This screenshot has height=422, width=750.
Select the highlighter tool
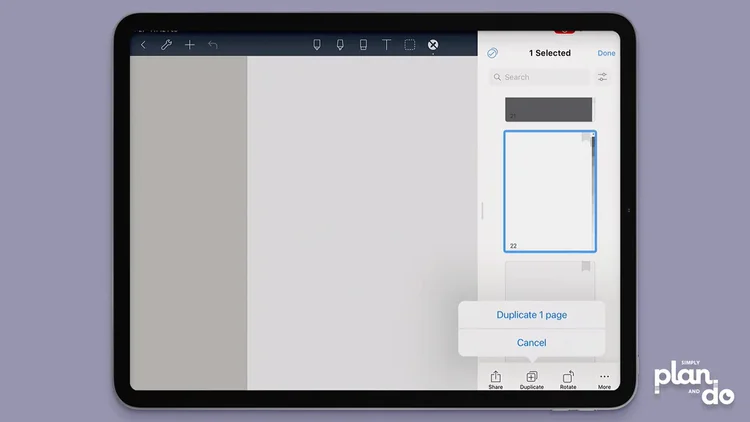[x=340, y=45]
